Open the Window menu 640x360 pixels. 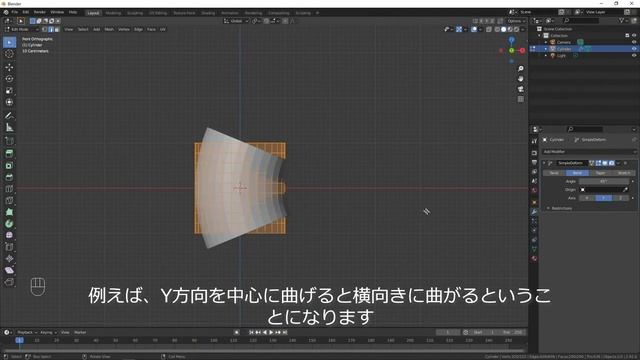click(x=57, y=12)
